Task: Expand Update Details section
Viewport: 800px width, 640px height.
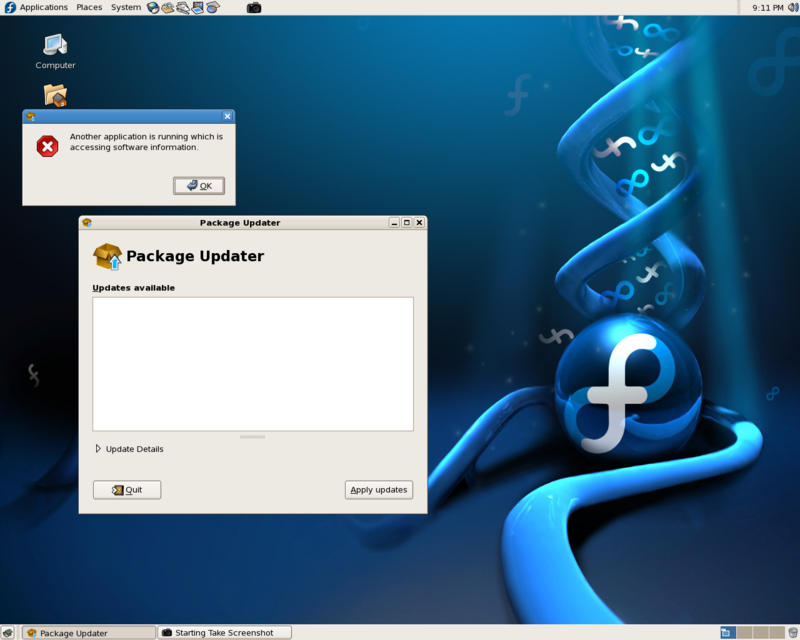Action: 130,449
